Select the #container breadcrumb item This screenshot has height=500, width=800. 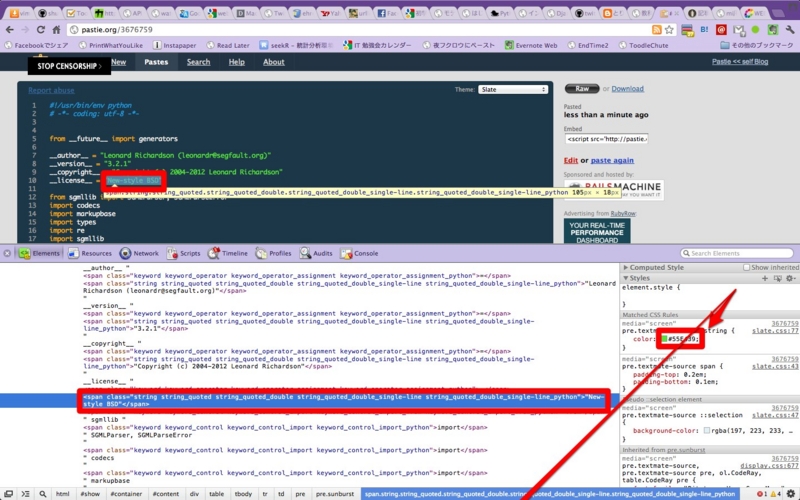[126, 494]
